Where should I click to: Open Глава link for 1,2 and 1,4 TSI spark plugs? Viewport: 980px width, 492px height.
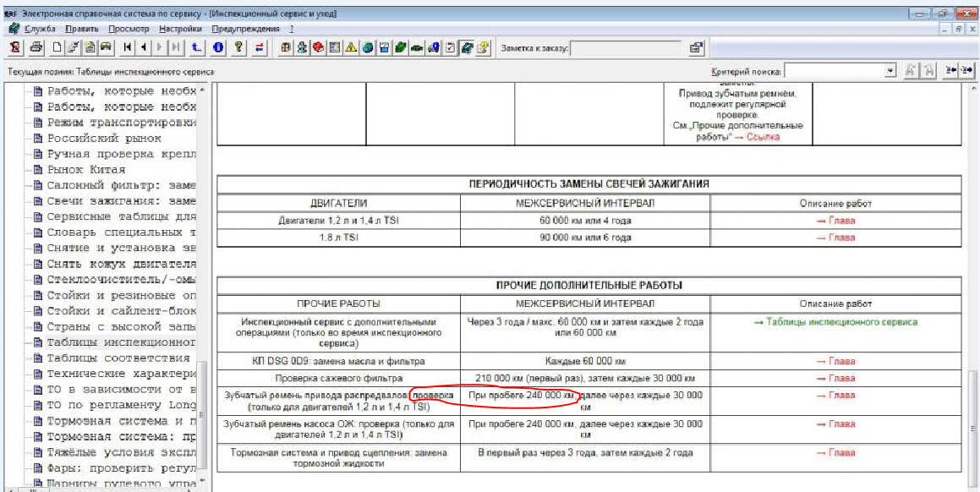pyautogui.click(x=835, y=221)
